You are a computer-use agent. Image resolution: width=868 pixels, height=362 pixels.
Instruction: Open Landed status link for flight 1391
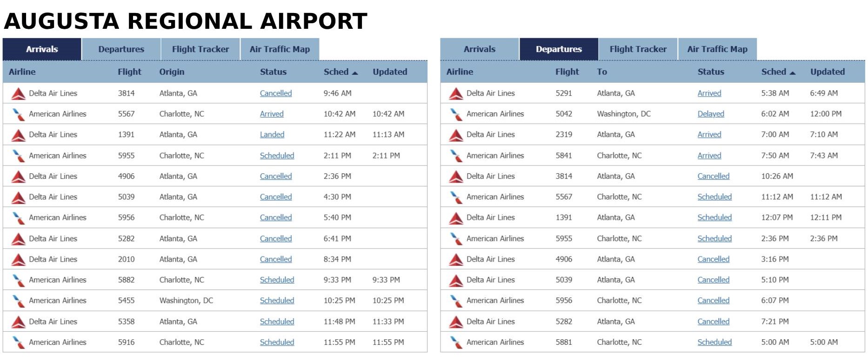point(272,135)
